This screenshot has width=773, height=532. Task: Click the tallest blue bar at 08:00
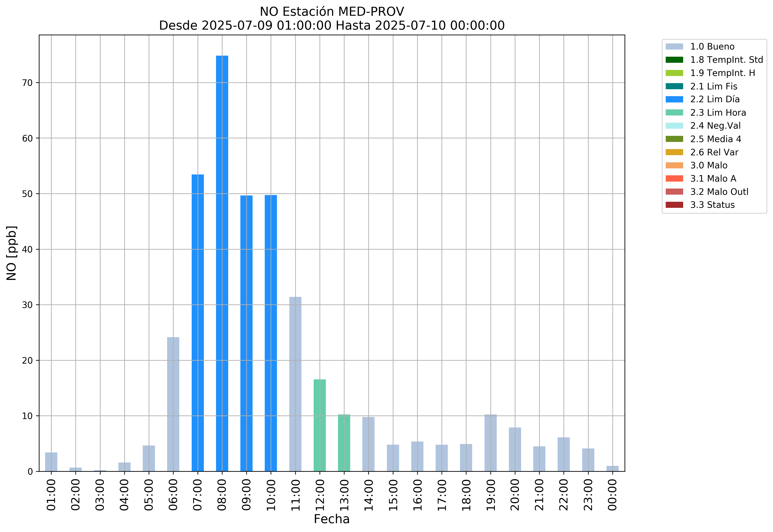tap(222, 263)
